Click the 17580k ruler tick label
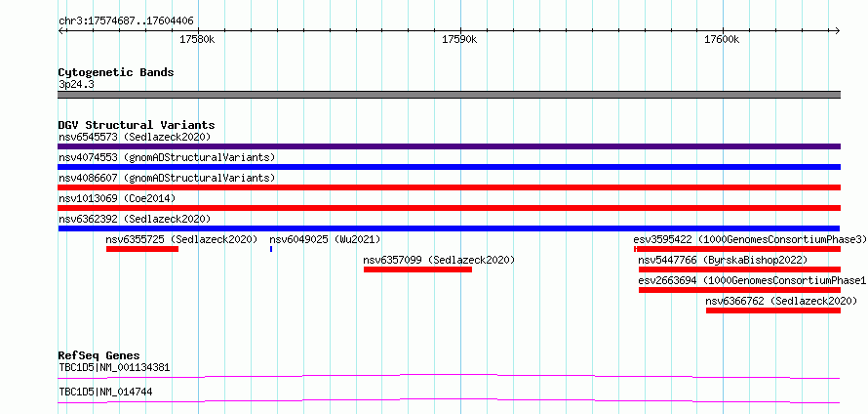The height and width of the screenshot is (414, 868). (198, 39)
